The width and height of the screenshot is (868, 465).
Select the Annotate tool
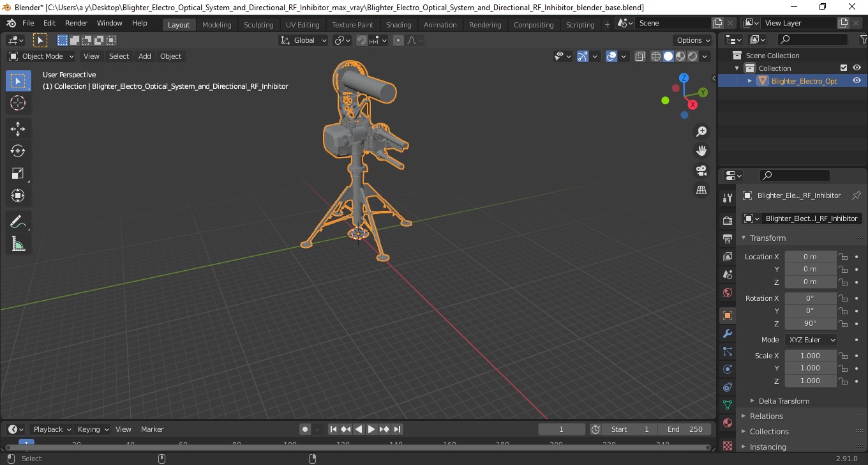click(18, 222)
